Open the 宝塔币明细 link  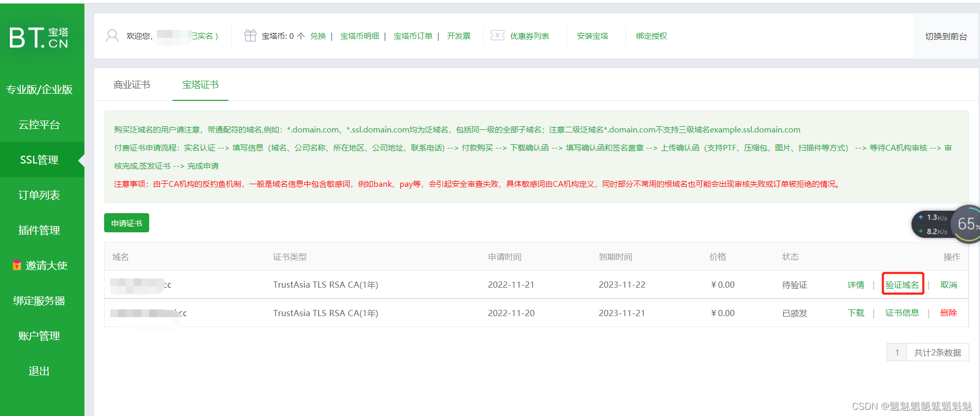(x=359, y=36)
